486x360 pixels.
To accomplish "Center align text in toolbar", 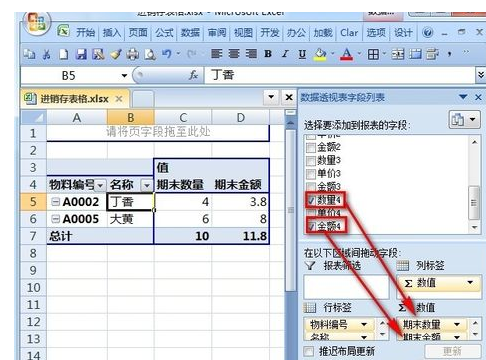I will pyautogui.click(x=234, y=53).
